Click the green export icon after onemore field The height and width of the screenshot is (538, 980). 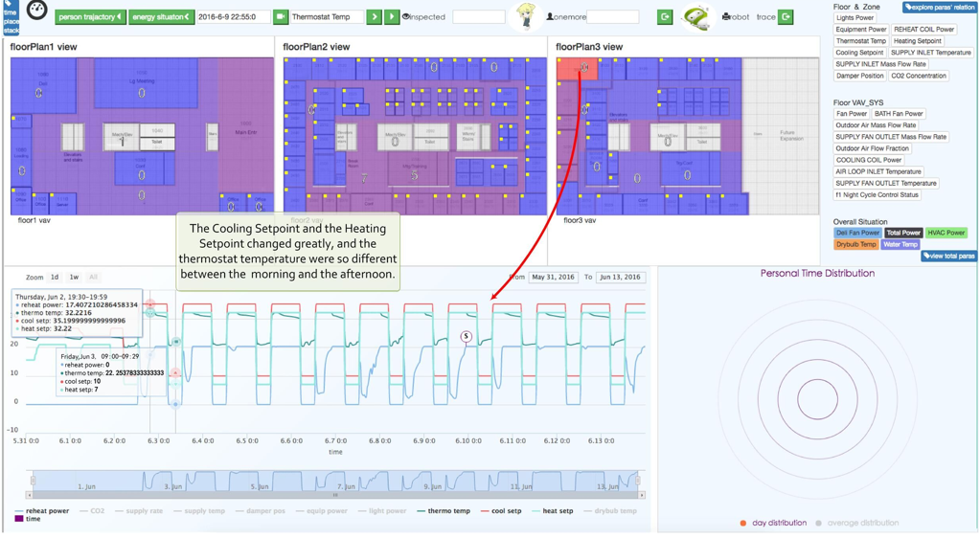click(665, 17)
